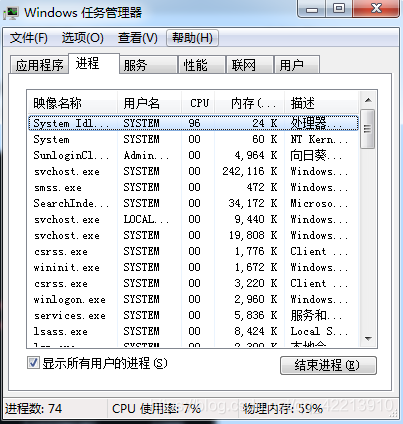Viewport: 403px width, 424px height.
Task: Select the lsass.exe process
Action: (x=193, y=331)
